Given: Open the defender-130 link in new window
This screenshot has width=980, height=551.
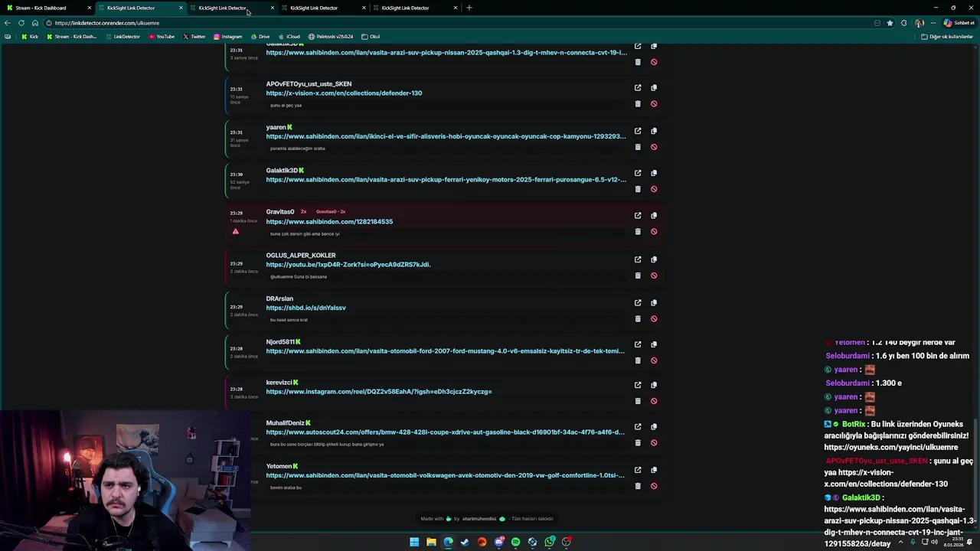Looking at the screenshot, I should pos(638,88).
